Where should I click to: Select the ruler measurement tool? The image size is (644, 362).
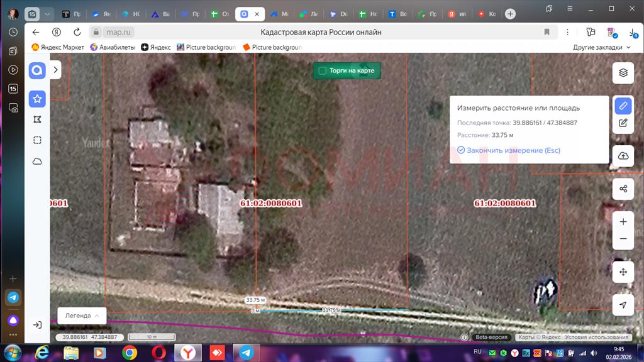click(x=623, y=106)
